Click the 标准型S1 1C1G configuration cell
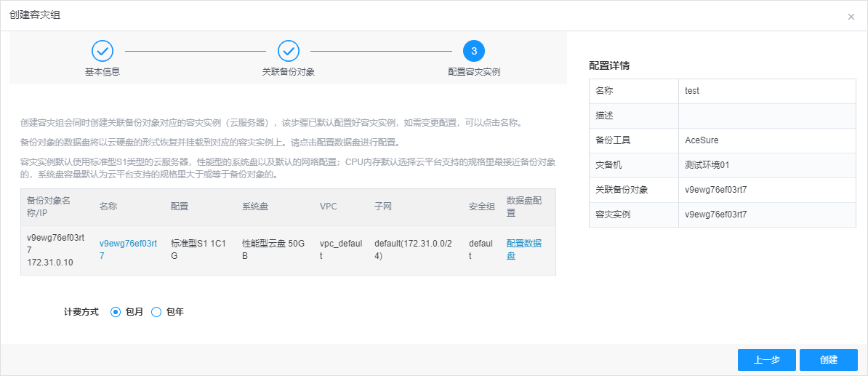 pos(198,249)
